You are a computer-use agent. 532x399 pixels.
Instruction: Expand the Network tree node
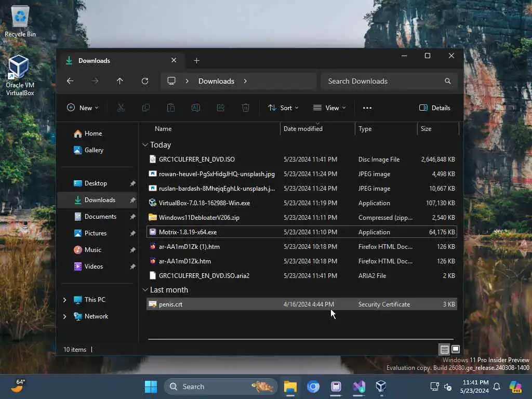64,316
